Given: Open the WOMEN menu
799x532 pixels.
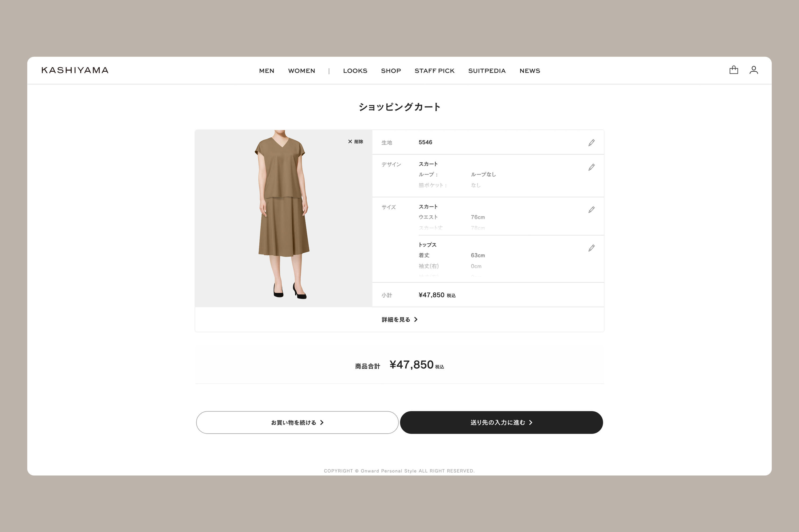Looking at the screenshot, I should pos(301,71).
